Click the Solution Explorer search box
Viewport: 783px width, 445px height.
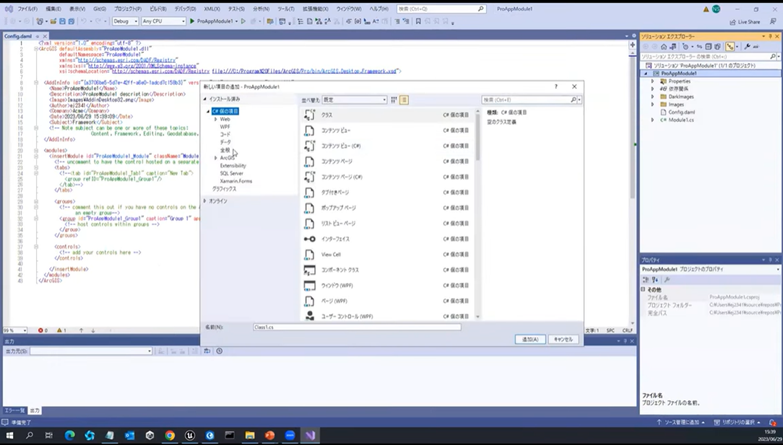point(705,56)
